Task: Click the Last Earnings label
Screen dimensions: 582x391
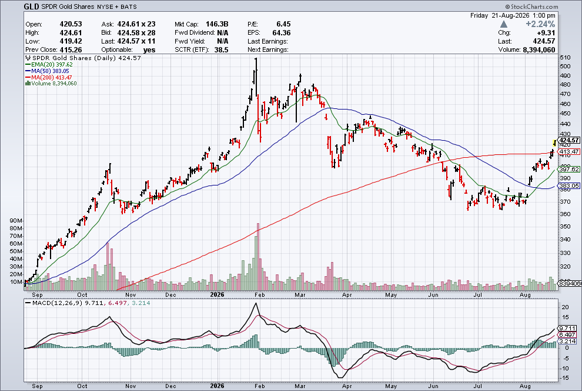Action: (x=268, y=41)
